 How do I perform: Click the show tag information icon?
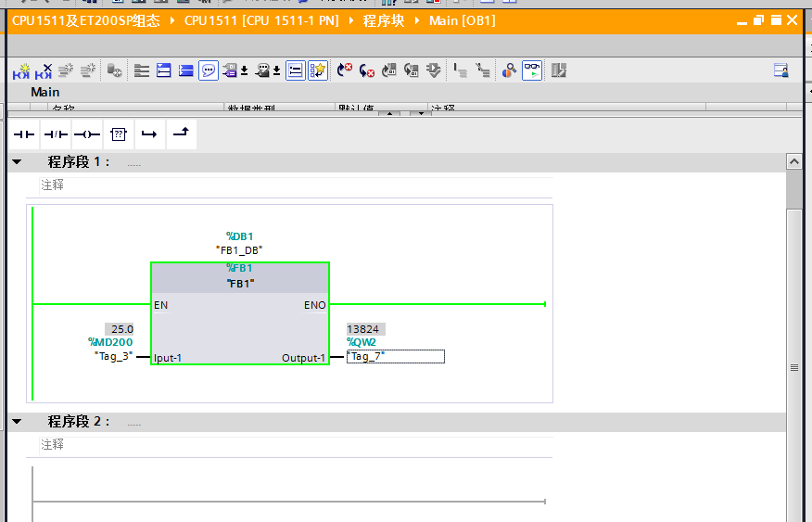tap(263, 70)
